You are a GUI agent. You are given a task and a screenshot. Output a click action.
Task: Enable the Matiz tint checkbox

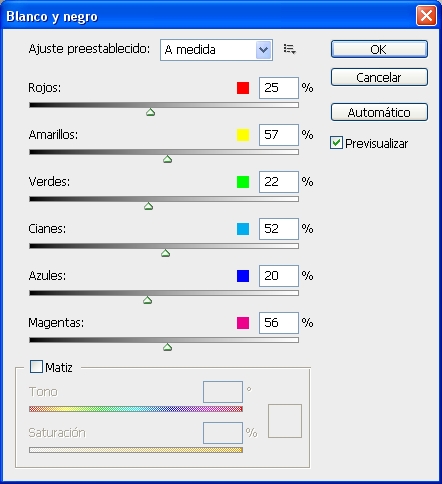[x=36, y=366]
